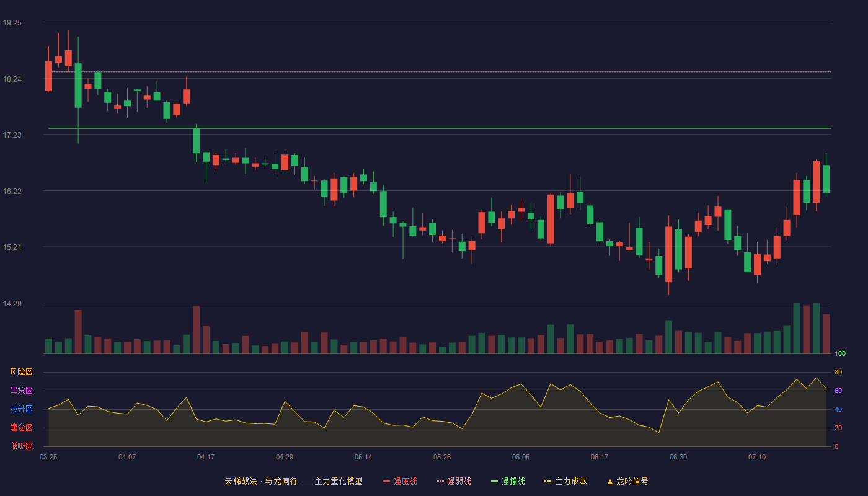868x496 pixels.
Task: Click the 14.20 price axis label
Action: [12, 303]
